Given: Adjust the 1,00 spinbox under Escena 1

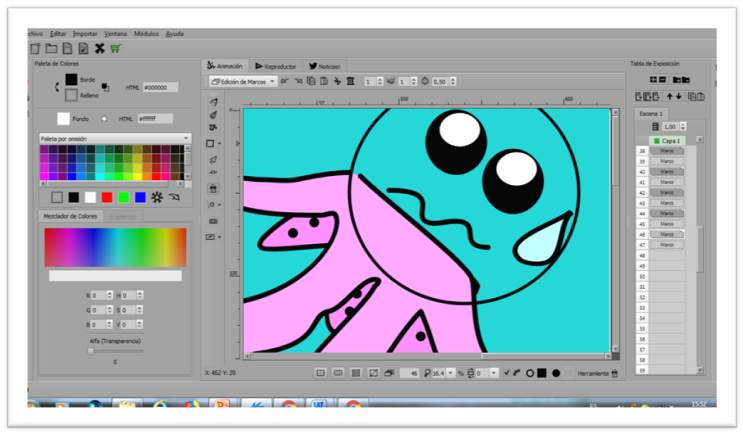Looking at the screenshot, I should click(673, 127).
